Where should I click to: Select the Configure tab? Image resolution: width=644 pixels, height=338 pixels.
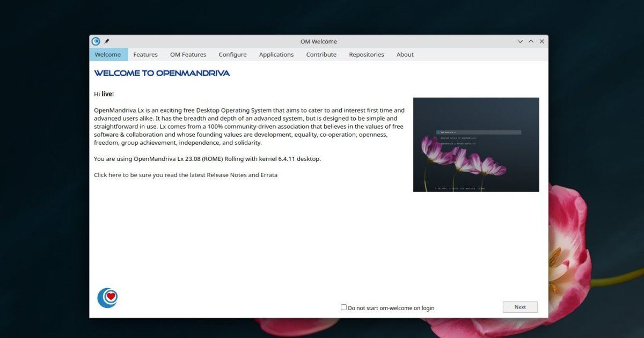pyautogui.click(x=232, y=54)
